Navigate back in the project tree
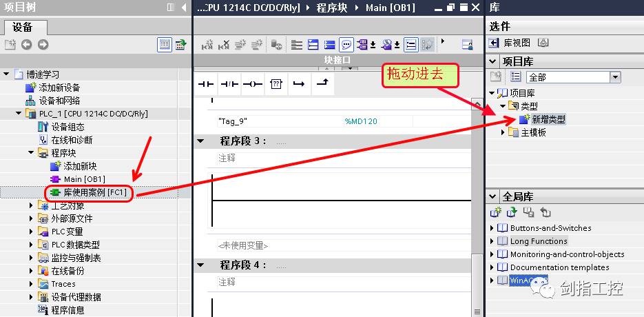Image resolution: width=644 pixels, height=317 pixels. 27,44
